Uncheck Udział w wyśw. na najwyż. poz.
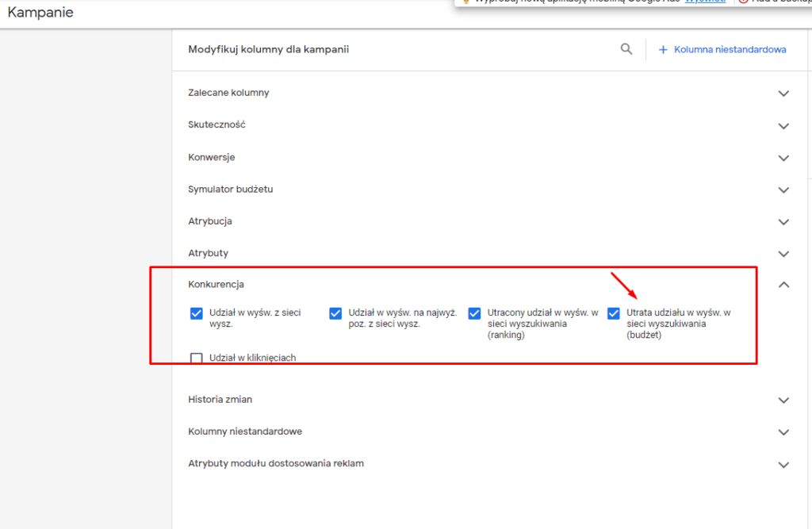The width and height of the screenshot is (812, 529). point(335,313)
